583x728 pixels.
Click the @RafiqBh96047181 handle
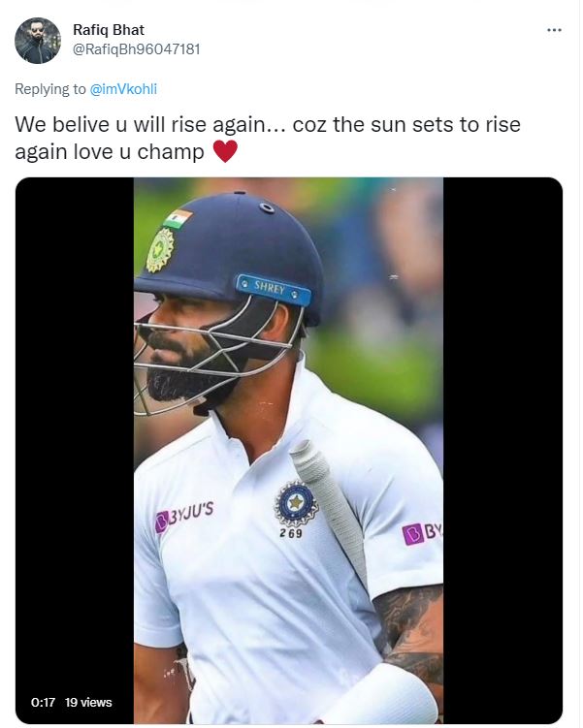tap(137, 49)
